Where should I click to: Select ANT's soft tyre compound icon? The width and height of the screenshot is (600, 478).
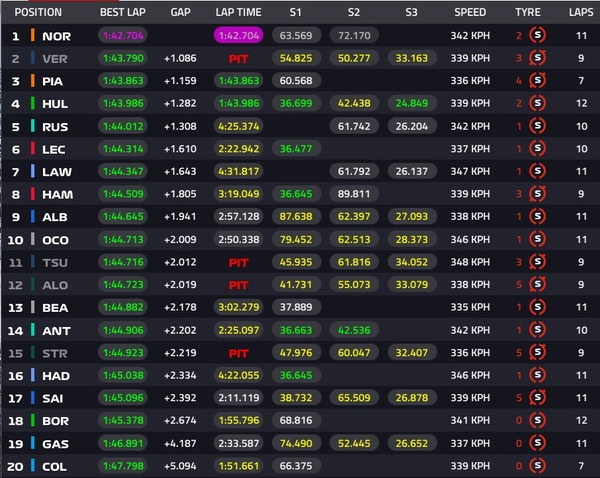tap(537, 330)
